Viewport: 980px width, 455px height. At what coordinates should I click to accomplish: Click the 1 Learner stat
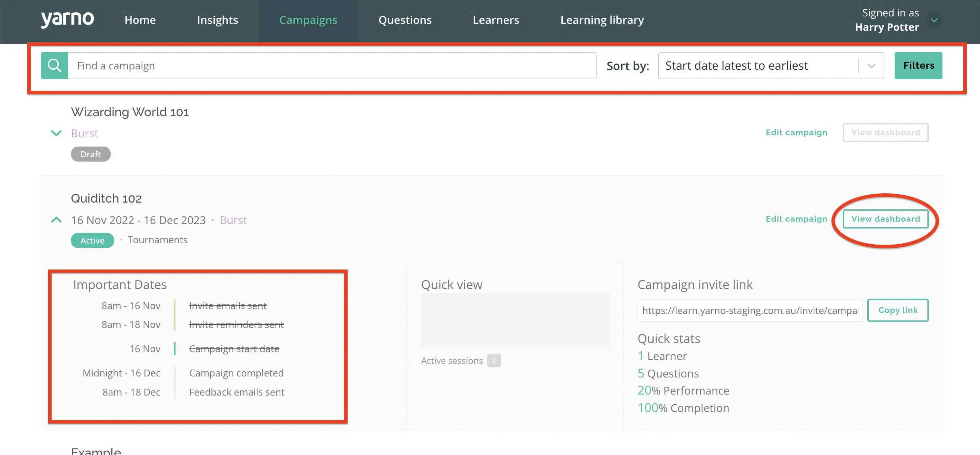click(x=662, y=356)
